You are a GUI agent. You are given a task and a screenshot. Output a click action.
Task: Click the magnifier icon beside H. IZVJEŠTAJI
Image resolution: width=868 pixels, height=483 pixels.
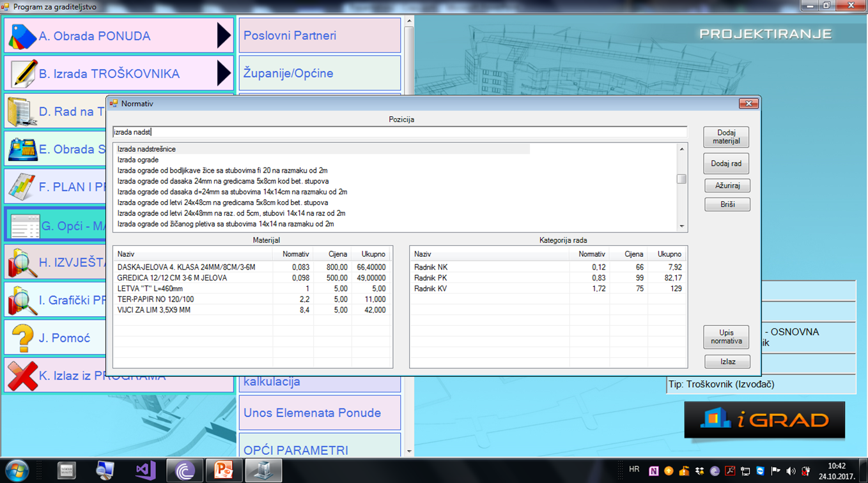(x=22, y=263)
